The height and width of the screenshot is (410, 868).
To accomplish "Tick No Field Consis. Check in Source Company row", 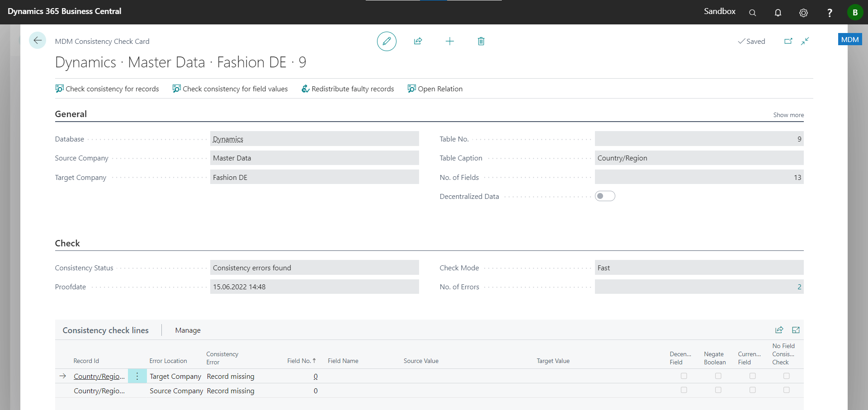I will click(787, 390).
